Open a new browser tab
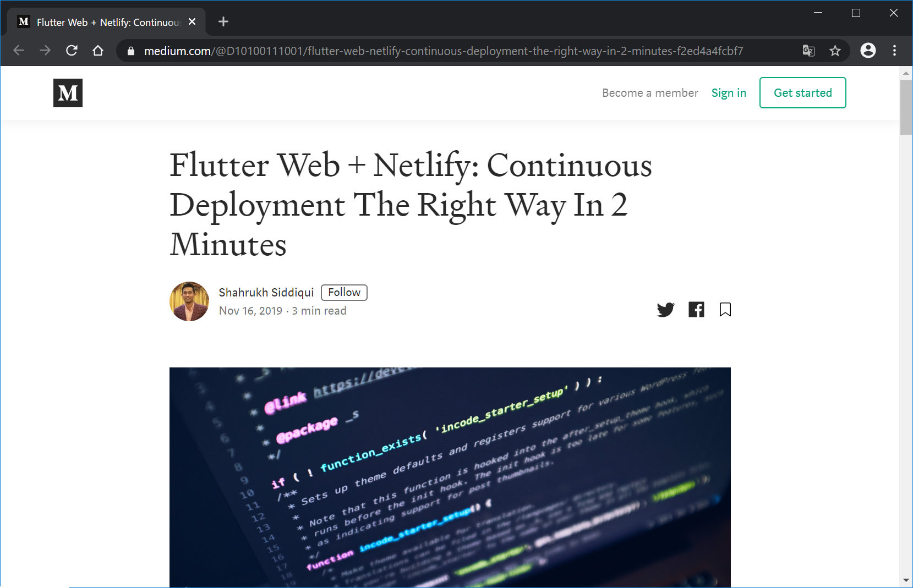913x588 pixels. click(x=223, y=21)
